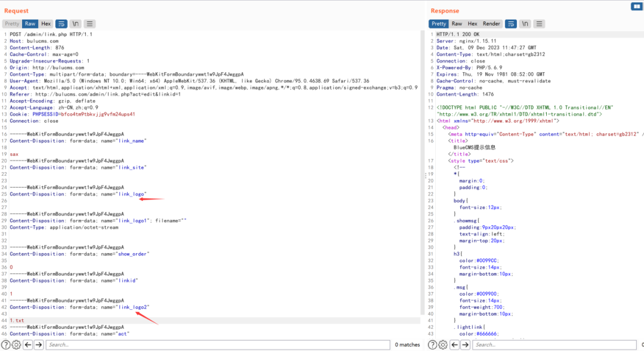Switch Request view to Pretty tab
This screenshot has width=644, height=351.
[12, 24]
